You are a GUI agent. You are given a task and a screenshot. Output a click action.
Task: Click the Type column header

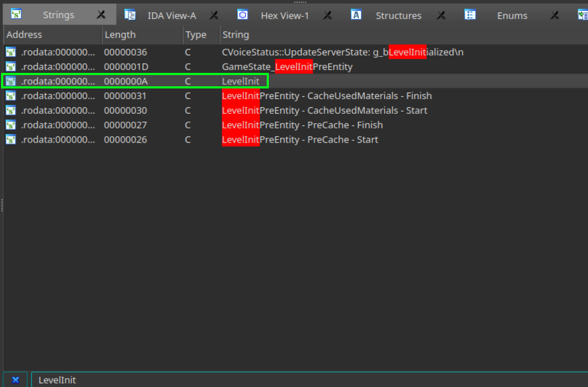195,35
